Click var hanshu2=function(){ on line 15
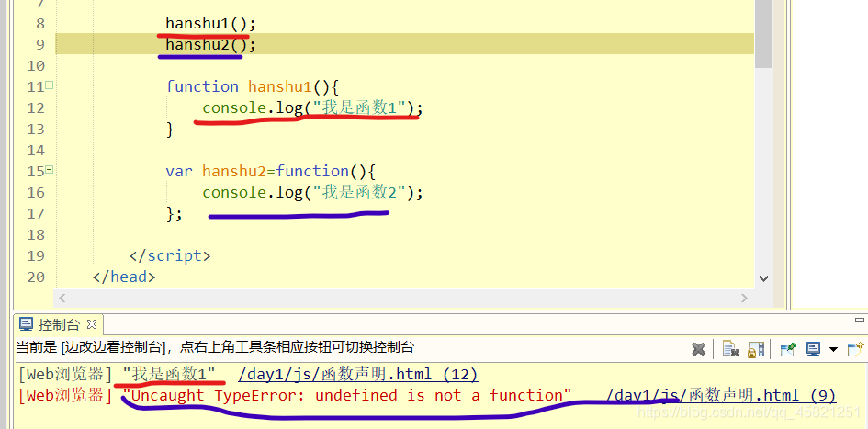Image resolution: width=868 pixels, height=429 pixels. (271, 171)
